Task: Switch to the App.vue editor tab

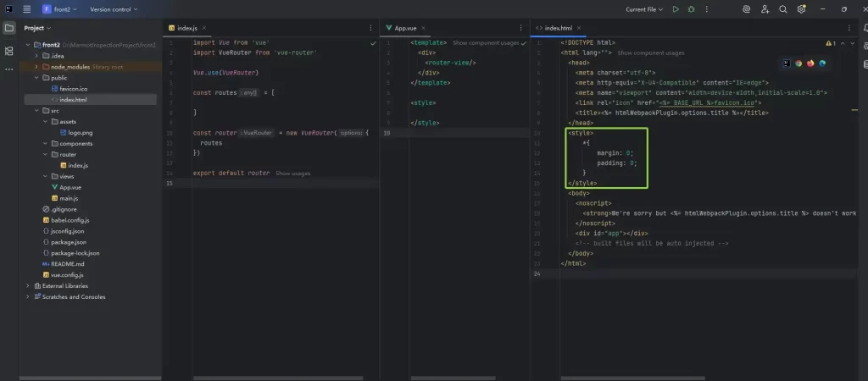Action: [x=406, y=28]
